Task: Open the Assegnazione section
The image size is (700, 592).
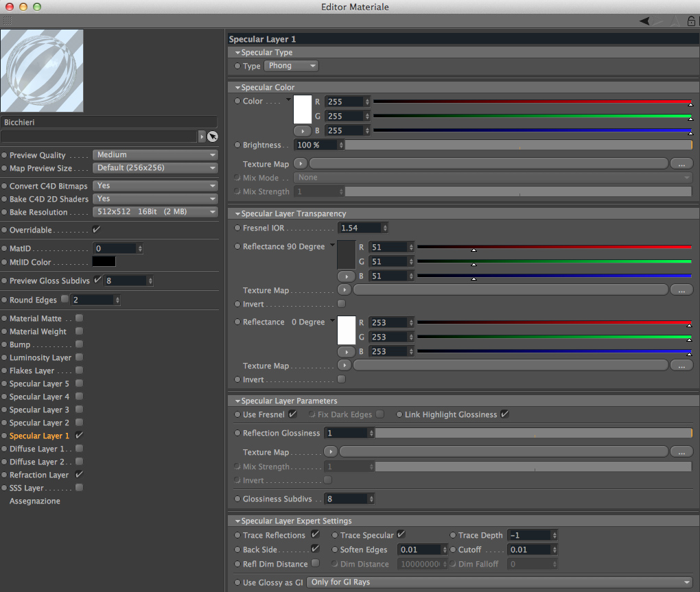Action: tap(35, 501)
